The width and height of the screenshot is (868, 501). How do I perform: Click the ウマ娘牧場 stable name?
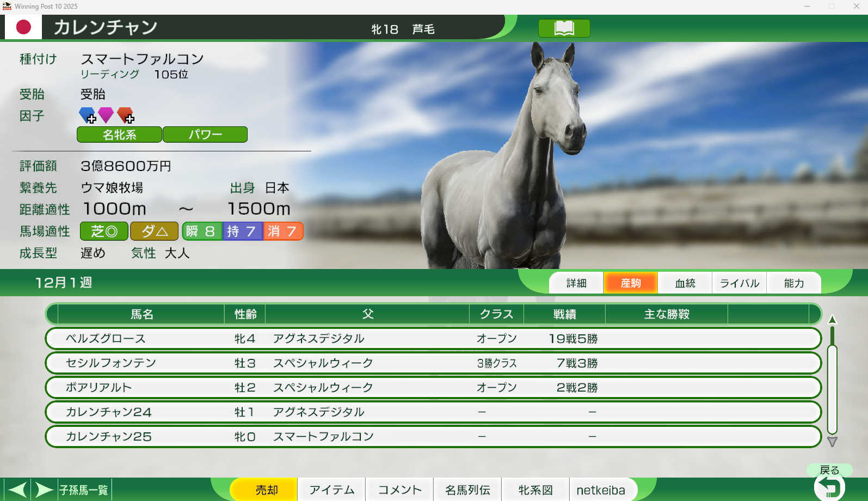112,188
